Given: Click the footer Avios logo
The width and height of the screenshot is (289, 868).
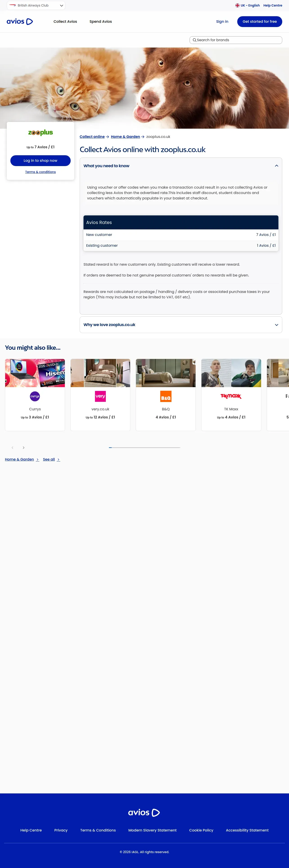Looking at the screenshot, I should pyautogui.click(x=144, y=812).
